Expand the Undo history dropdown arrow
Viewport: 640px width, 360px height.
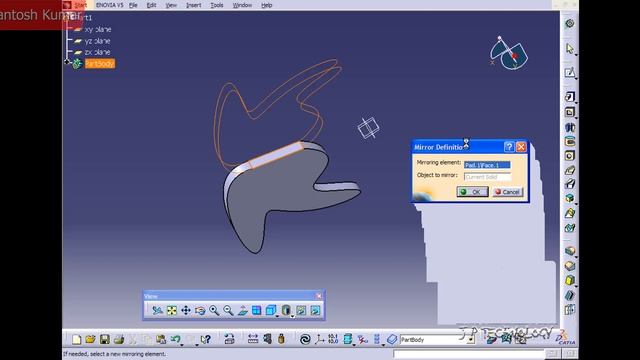click(182, 344)
